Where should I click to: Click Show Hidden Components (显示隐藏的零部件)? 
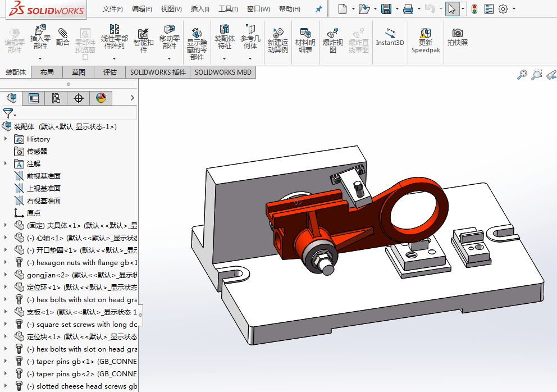click(x=197, y=44)
